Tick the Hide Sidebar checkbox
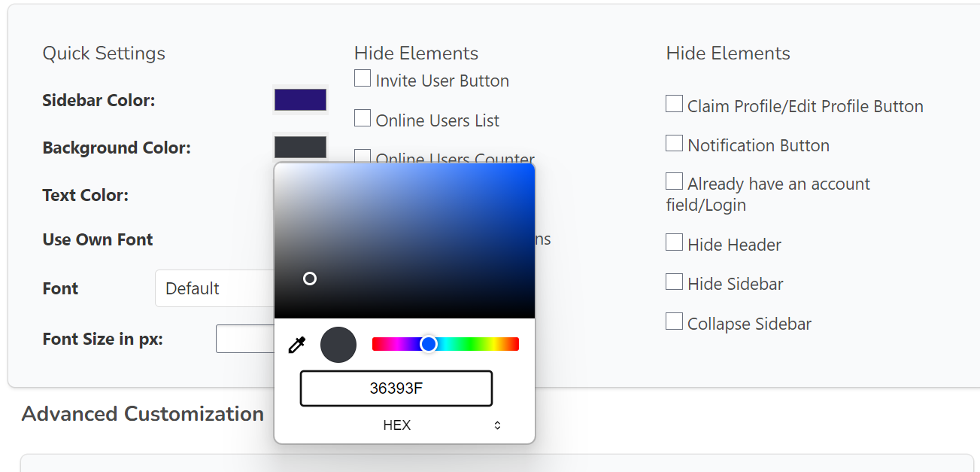The height and width of the screenshot is (472, 980). tap(674, 282)
